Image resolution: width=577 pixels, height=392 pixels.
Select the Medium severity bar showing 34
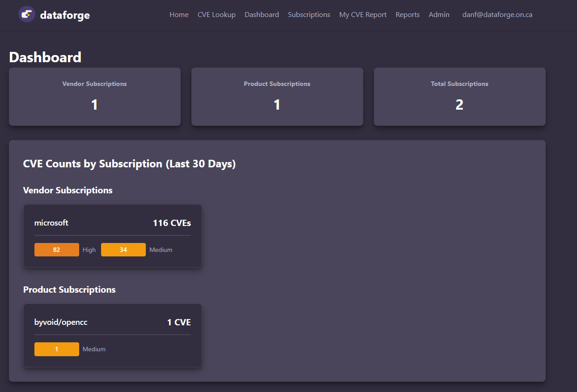click(123, 250)
